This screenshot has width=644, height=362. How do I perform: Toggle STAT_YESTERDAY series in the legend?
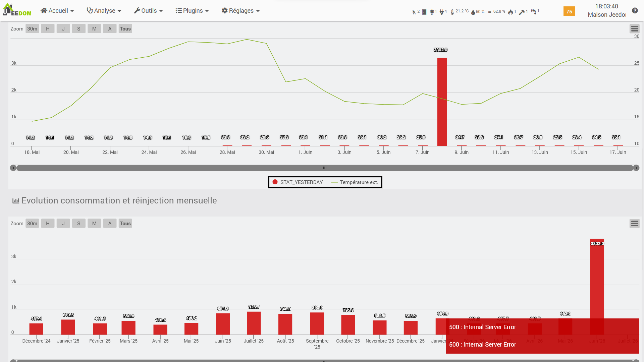click(298, 182)
